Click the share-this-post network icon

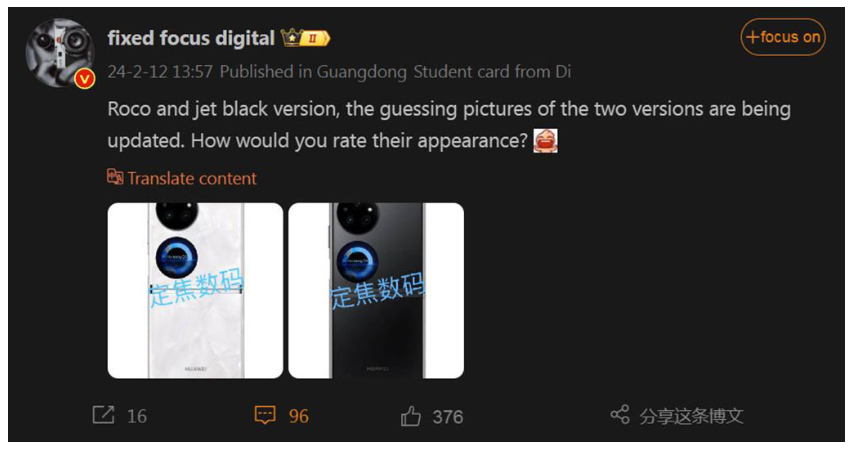[620, 415]
